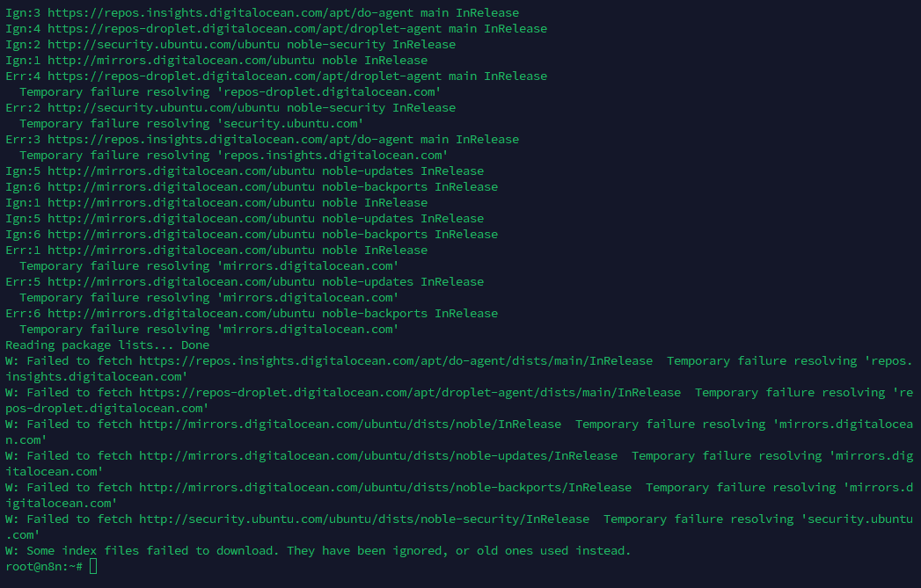Click indented 'Temporary failure resolving repos-droplet.digitalocean.com' line
Screen dimensions: 921x588
pyautogui.click(x=230, y=91)
